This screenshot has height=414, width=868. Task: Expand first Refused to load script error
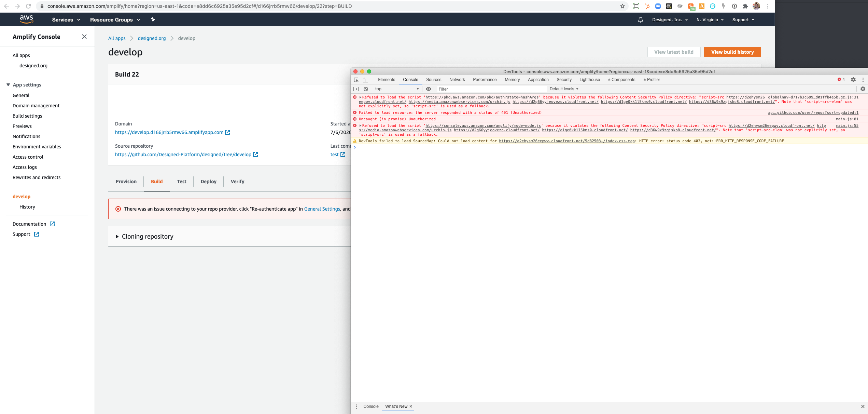point(360,97)
